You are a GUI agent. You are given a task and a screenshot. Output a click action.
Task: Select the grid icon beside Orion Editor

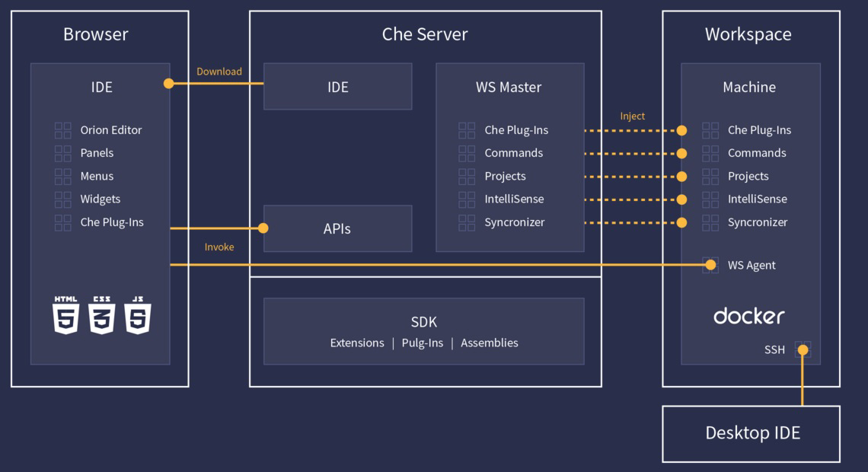[63, 130]
